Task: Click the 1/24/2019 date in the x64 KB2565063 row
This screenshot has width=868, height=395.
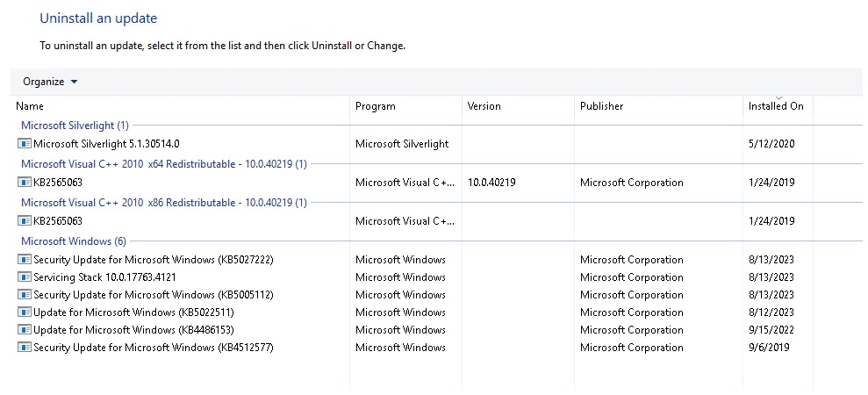Action: point(771,183)
